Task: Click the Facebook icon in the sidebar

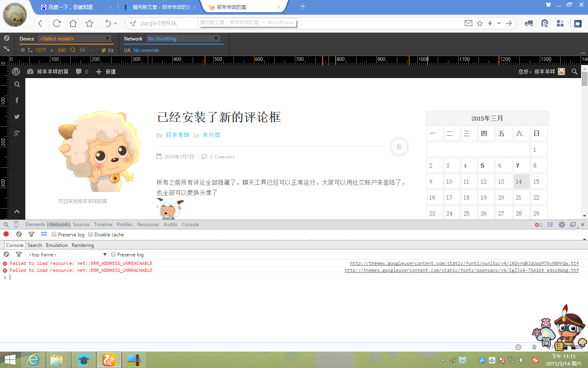Action: click(x=17, y=101)
